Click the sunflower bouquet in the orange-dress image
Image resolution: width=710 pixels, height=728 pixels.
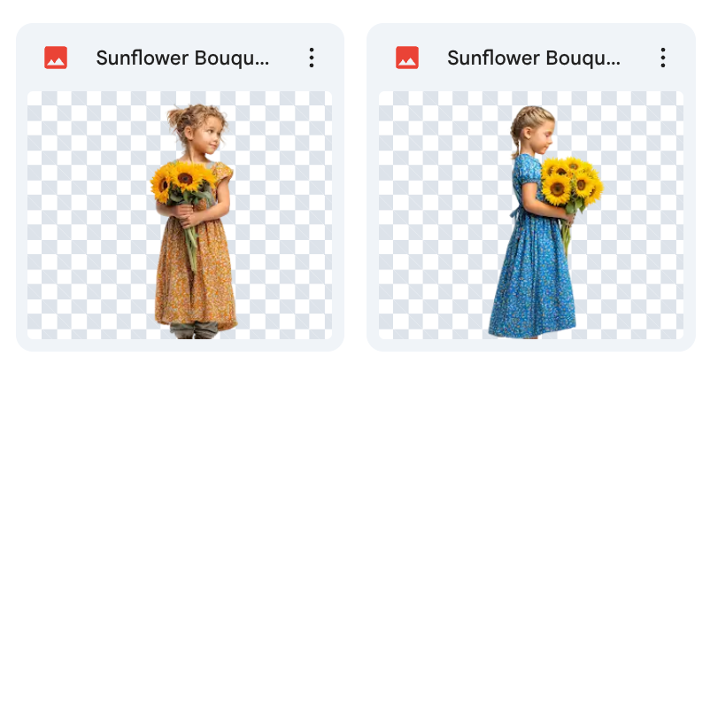tap(181, 182)
